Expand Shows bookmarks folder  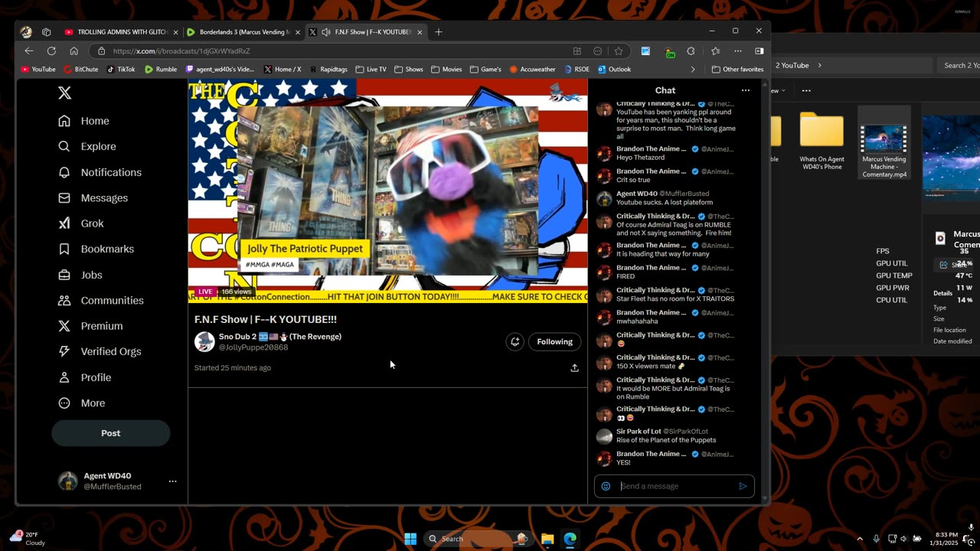[409, 69]
